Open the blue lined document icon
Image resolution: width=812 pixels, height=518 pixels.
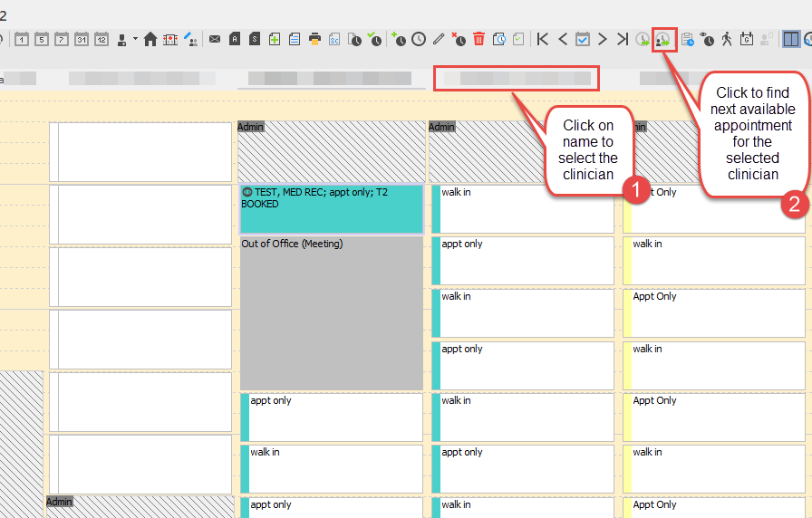tap(295, 39)
